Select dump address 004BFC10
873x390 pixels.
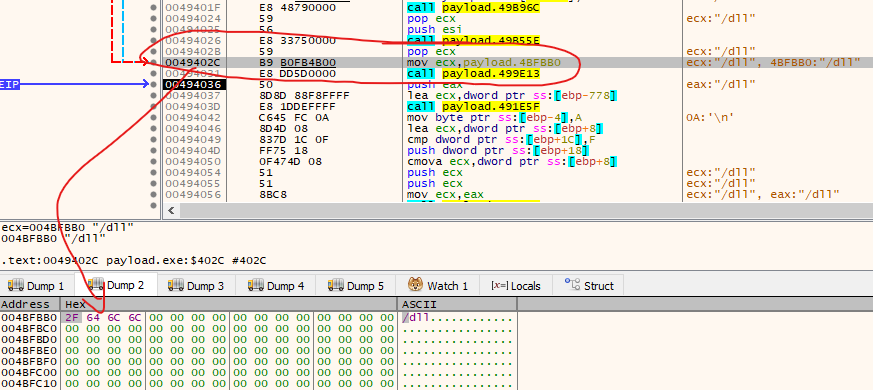tap(29, 383)
